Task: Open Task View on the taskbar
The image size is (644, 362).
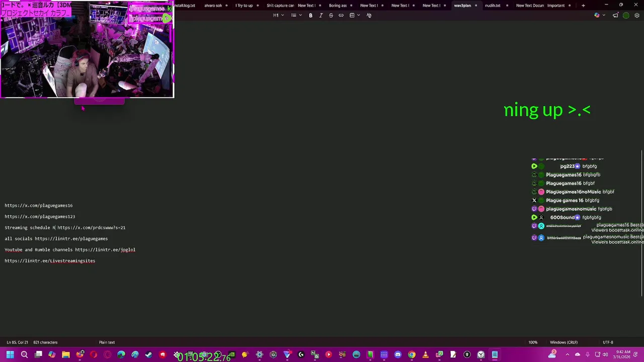Action: click(38, 355)
